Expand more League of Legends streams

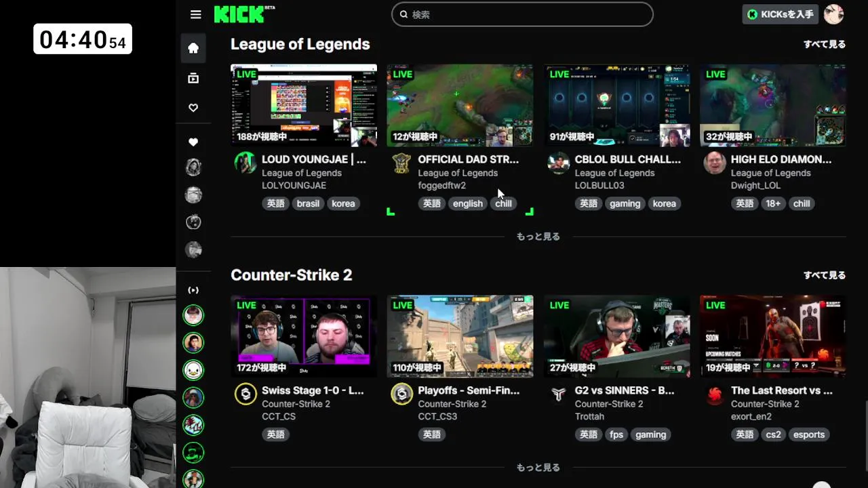538,237
